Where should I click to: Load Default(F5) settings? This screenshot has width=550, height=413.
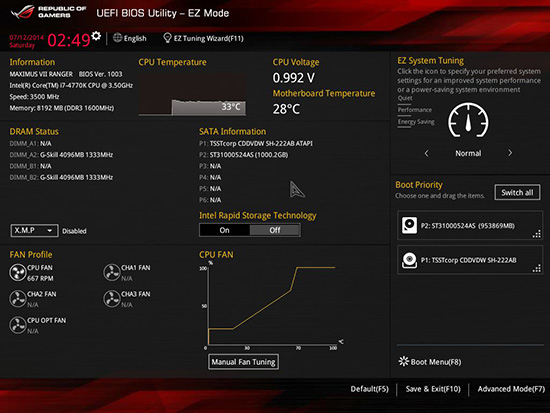369,389
